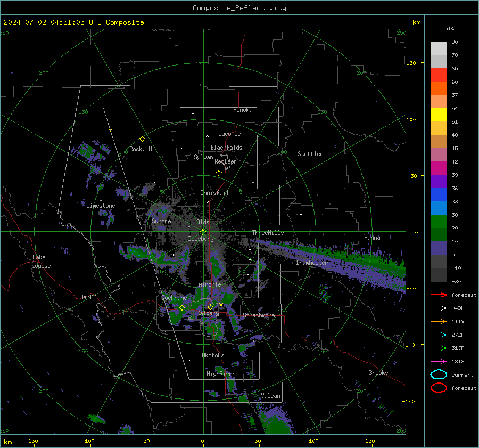Click the magenta 18TS arrow legend entry
This screenshot has width=479, height=448.
click(x=439, y=362)
